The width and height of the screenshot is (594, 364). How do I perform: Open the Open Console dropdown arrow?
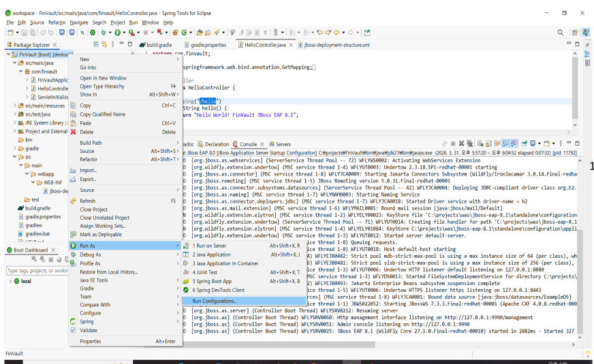[553, 144]
